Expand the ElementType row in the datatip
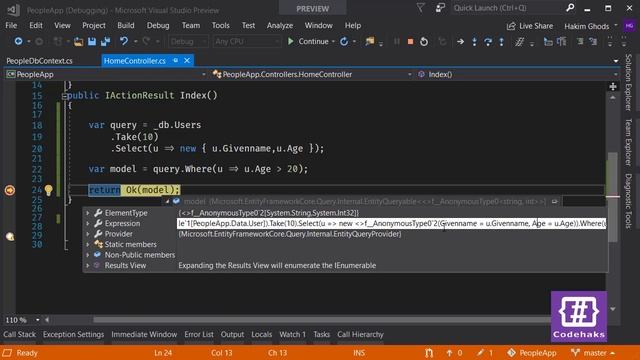The image size is (640, 360). [88, 213]
